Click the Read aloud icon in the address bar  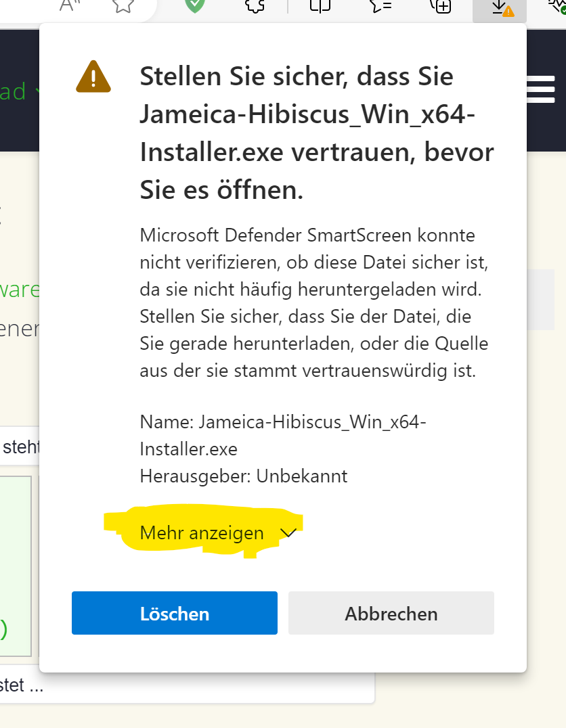click(70, 5)
